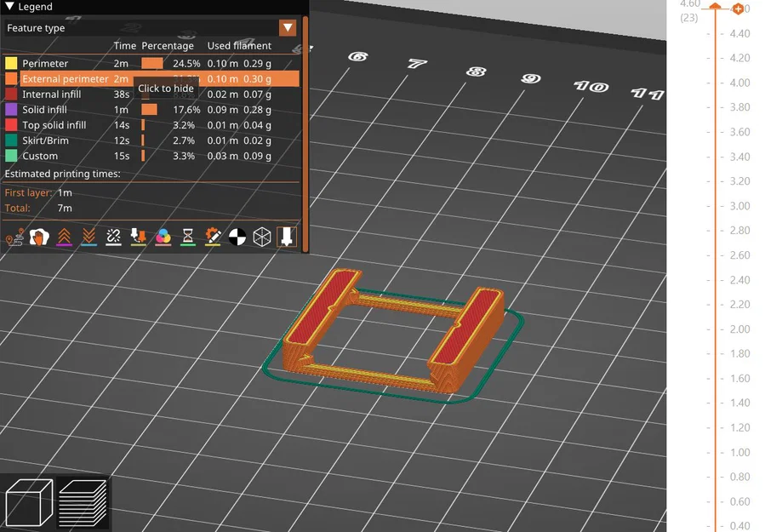Viewport: 765px width, 532px height.
Task: Switch to sliced layers preview view
Action: [x=83, y=503]
